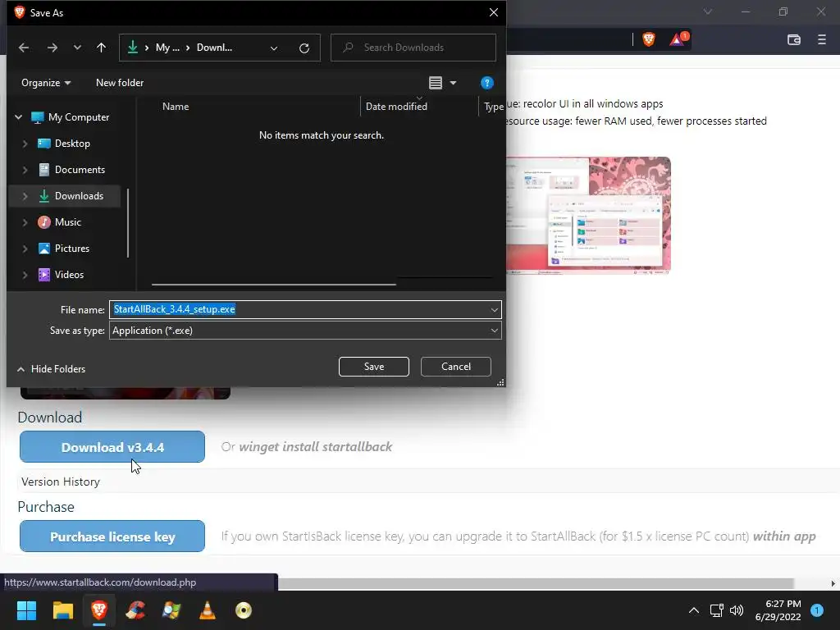Click the Save button
840x630 pixels.
(x=374, y=367)
